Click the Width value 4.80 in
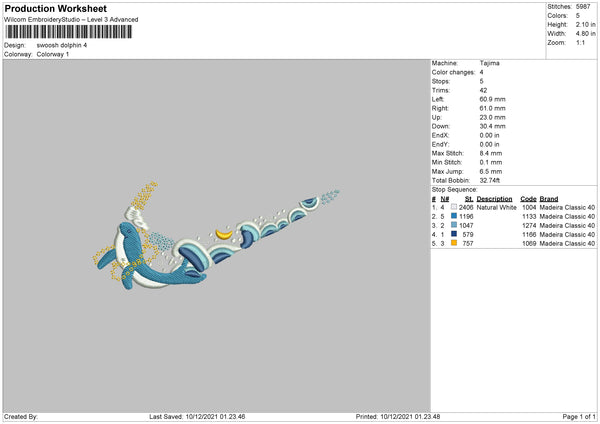The height and width of the screenshot is (424, 600). (585, 34)
